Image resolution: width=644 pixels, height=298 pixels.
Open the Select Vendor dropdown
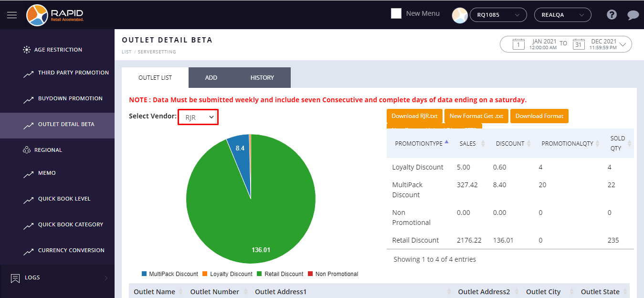click(x=198, y=117)
